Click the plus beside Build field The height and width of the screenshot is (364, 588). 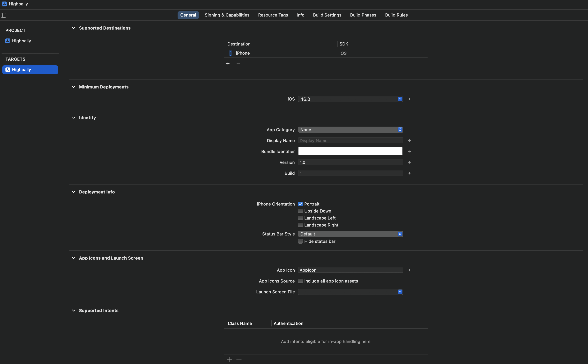click(409, 173)
